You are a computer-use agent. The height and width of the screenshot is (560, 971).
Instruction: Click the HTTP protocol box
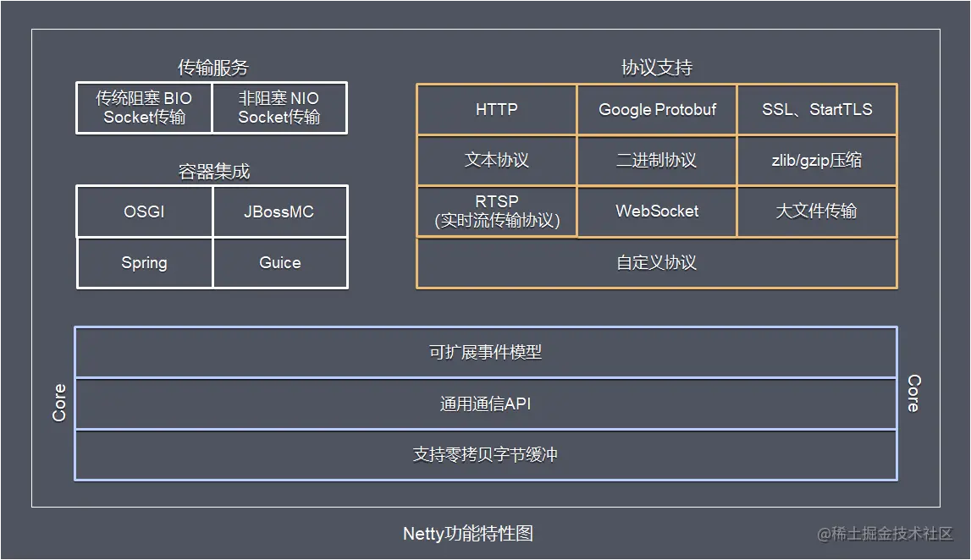coord(495,110)
